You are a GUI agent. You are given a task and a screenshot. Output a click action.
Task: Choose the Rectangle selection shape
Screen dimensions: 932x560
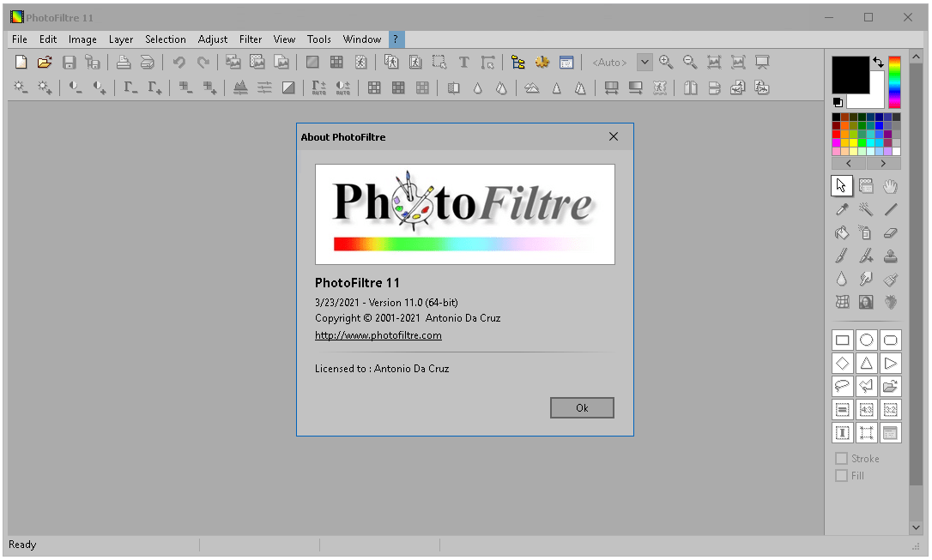click(x=842, y=340)
